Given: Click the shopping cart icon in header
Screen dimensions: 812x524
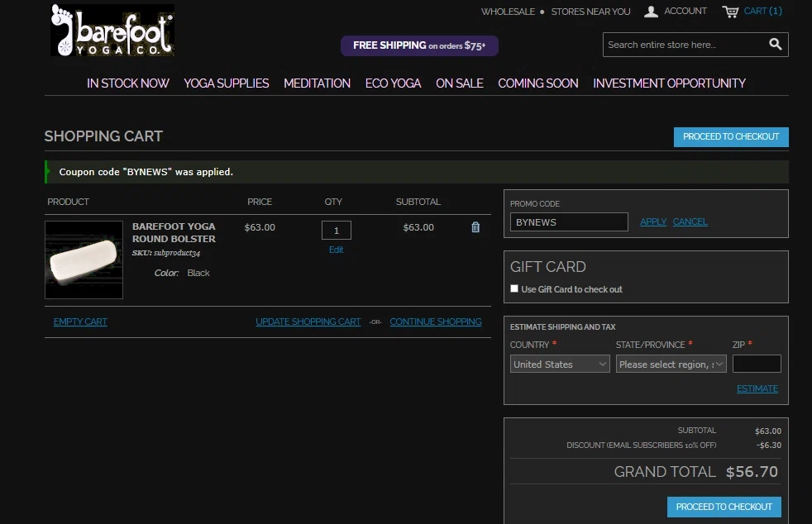Looking at the screenshot, I should click(730, 12).
